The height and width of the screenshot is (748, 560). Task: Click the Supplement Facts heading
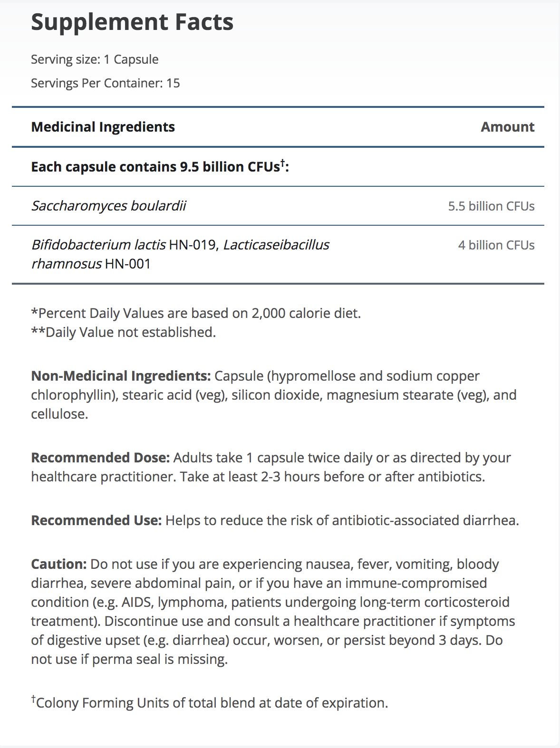(x=132, y=22)
